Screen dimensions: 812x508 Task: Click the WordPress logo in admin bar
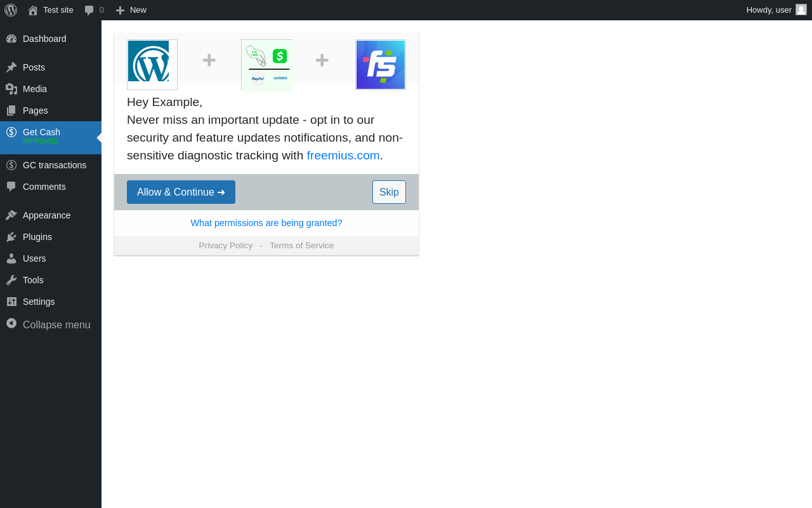[11, 10]
